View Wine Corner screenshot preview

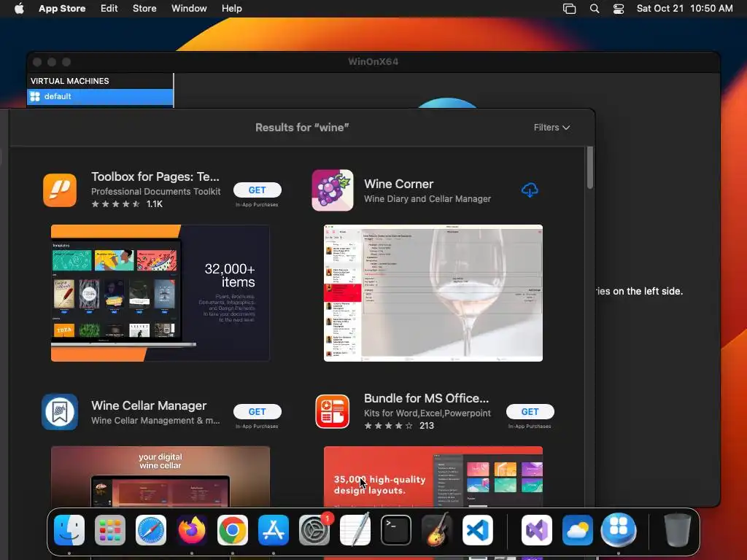[x=433, y=293]
